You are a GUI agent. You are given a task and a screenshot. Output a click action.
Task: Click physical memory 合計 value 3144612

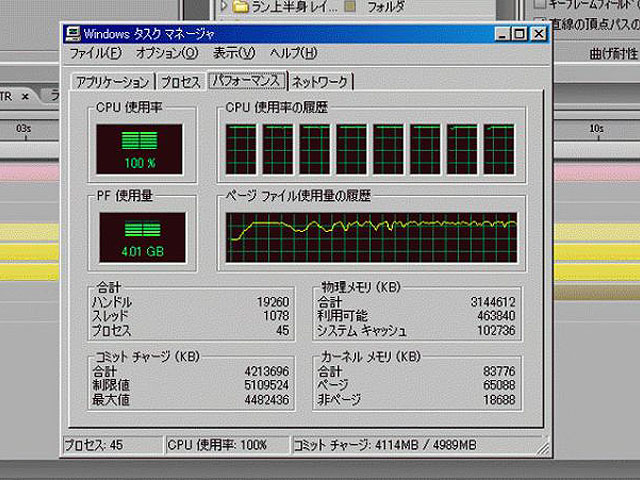coord(493,302)
